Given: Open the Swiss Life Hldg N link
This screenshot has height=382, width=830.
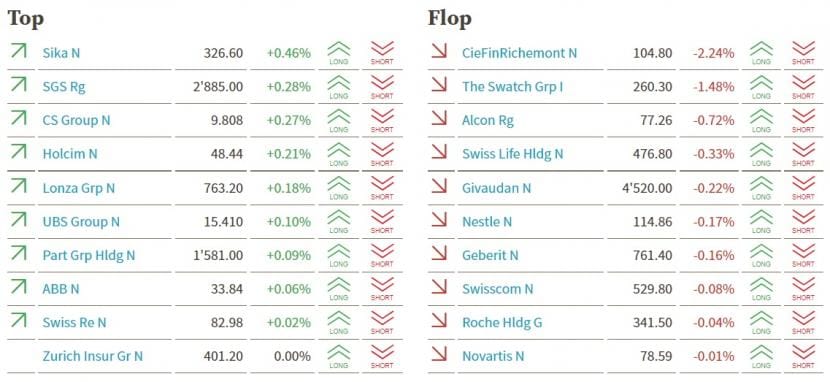Looking at the screenshot, I should coord(512,154).
